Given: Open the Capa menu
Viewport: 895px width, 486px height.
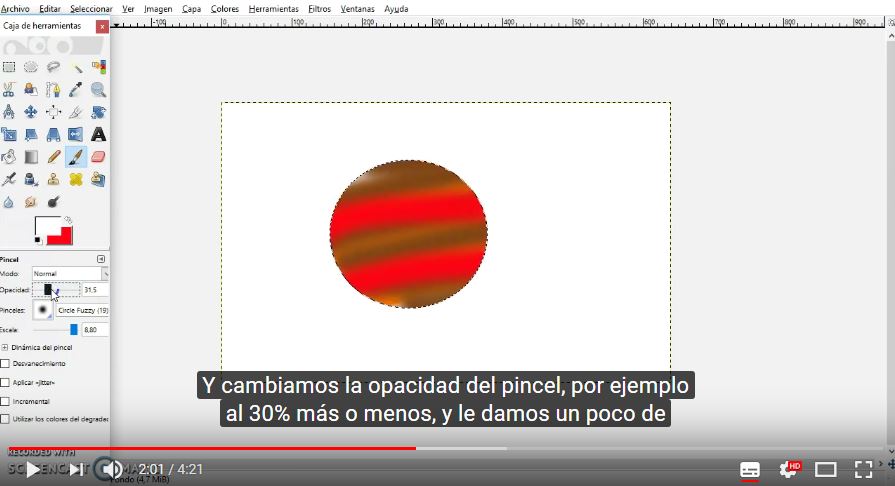Looking at the screenshot, I should pyautogui.click(x=191, y=9).
